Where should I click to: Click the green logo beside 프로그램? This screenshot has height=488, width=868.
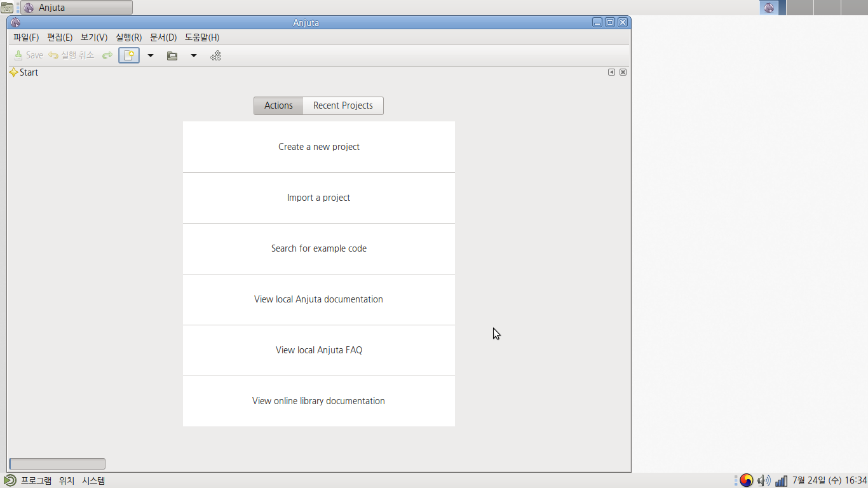(10, 480)
